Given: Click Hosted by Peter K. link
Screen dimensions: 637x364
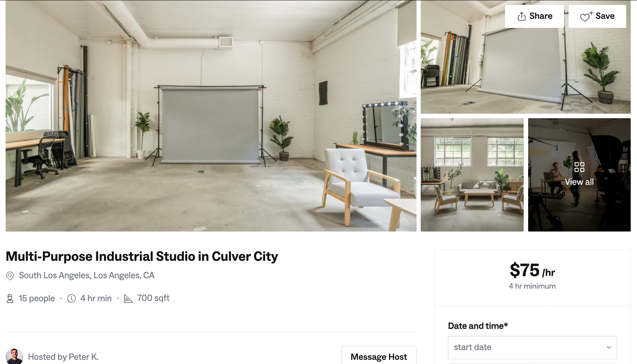Looking at the screenshot, I should 63,357.
